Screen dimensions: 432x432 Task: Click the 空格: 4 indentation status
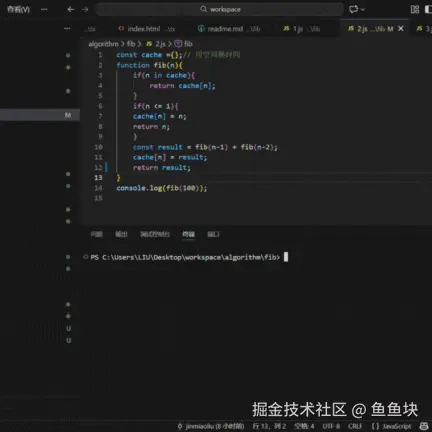304,426
